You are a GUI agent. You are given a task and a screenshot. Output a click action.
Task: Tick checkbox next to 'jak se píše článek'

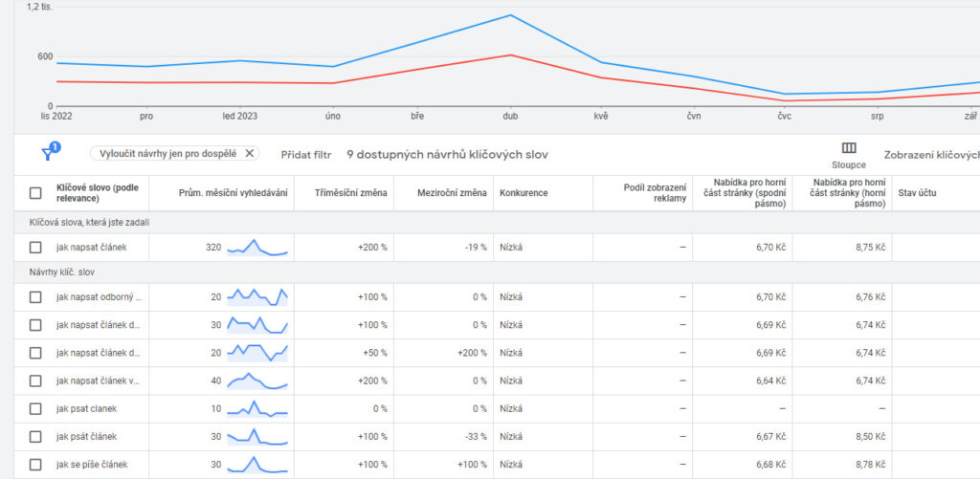click(35, 465)
